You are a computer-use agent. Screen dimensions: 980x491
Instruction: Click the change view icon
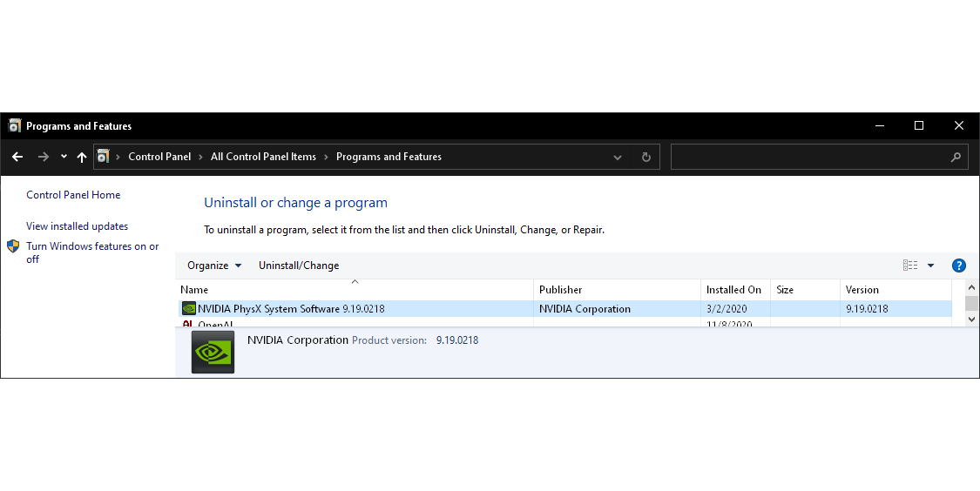910,266
